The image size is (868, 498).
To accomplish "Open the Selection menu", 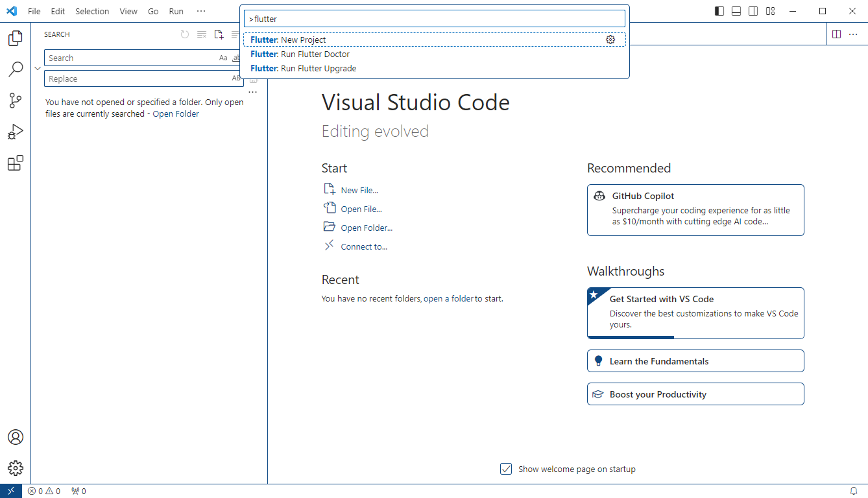I will [x=92, y=11].
